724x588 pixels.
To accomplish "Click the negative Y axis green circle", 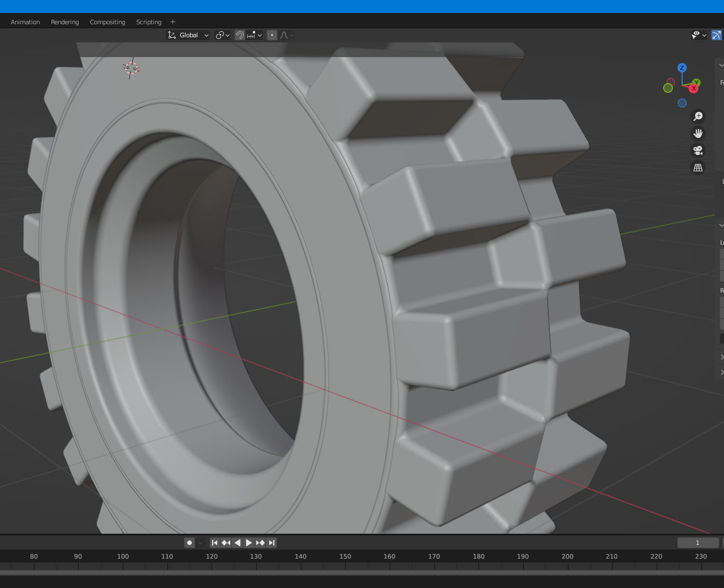I will (x=668, y=88).
